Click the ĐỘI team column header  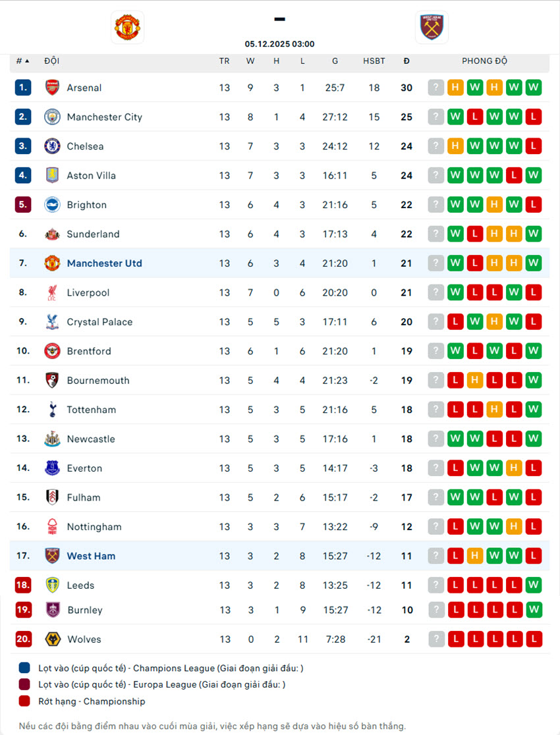[x=52, y=61]
